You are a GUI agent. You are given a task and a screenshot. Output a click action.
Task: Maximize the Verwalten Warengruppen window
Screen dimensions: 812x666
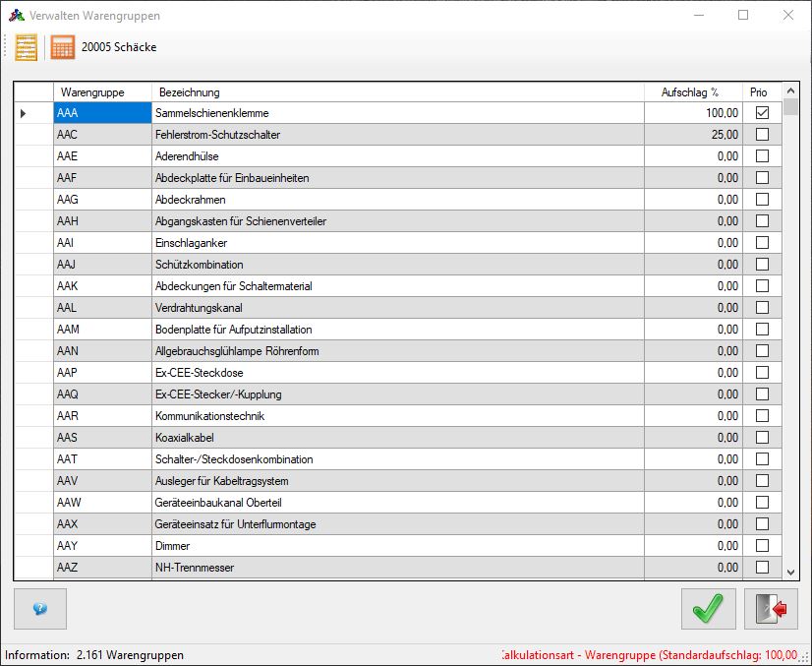tap(743, 15)
